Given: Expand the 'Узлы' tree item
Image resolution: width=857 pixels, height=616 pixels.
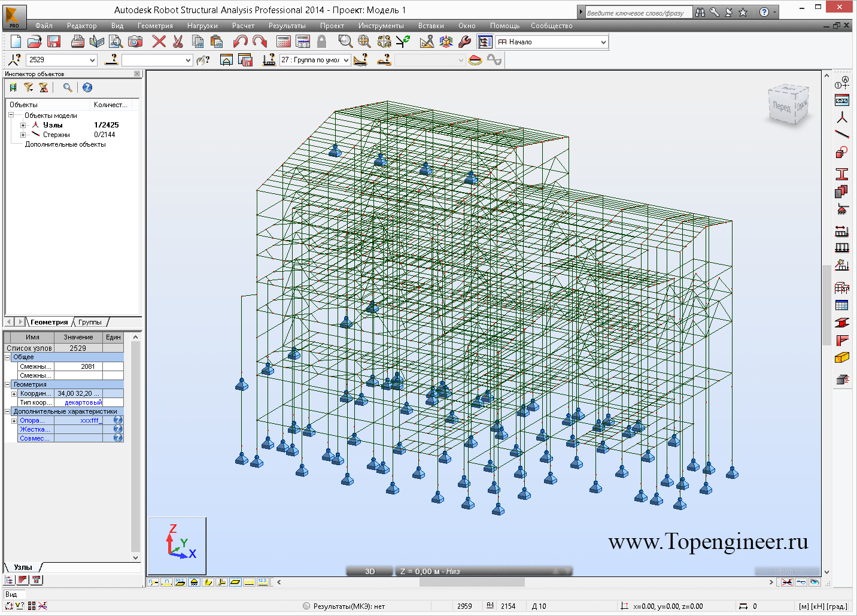Looking at the screenshot, I should click(x=23, y=125).
